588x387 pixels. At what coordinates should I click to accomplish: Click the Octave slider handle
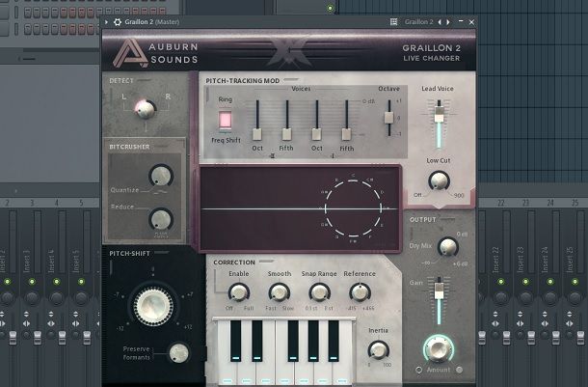coord(388,118)
